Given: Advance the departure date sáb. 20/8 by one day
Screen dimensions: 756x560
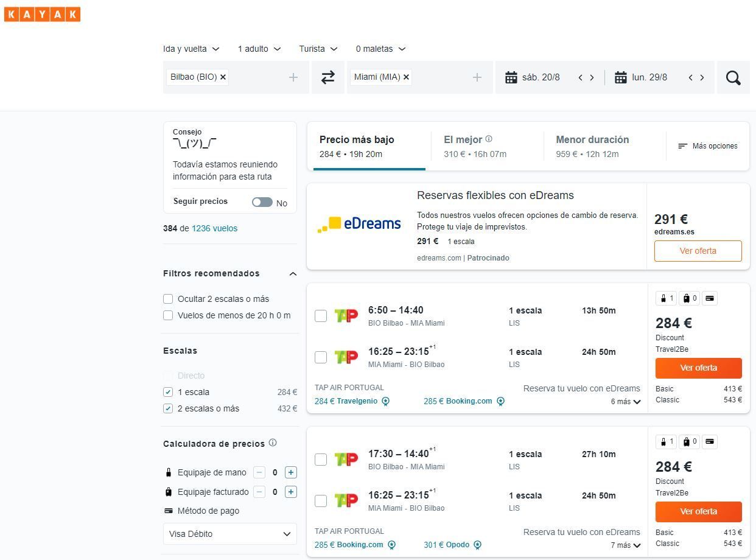Looking at the screenshot, I should 592,77.
